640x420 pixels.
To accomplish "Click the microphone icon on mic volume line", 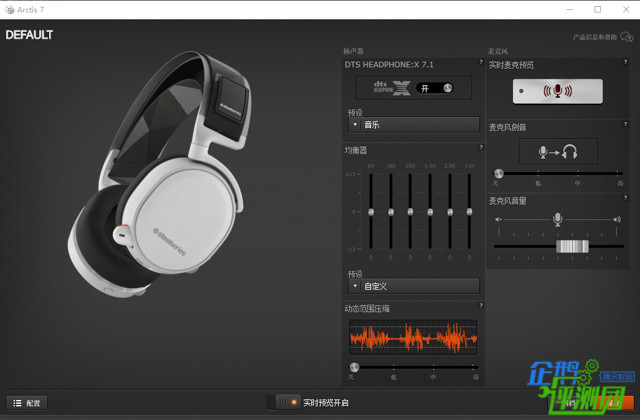I will [558, 219].
